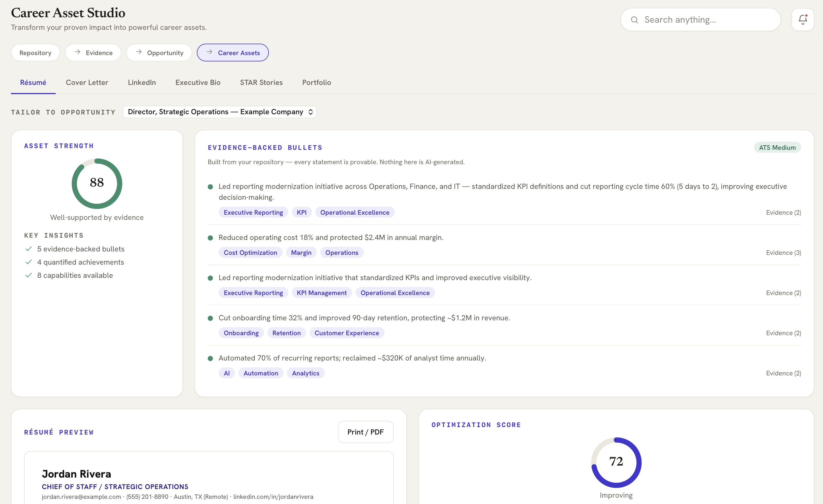Open the Tailor to Opportunity dropdown
Image resolution: width=823 pixels, height=504 pixels.
(x=220, y=112)
